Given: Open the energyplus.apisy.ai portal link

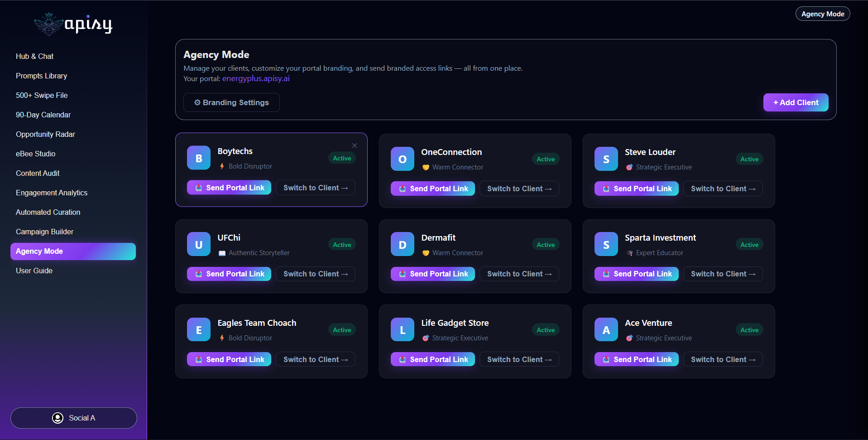Looking at the screenshot, I should (256, 78).
